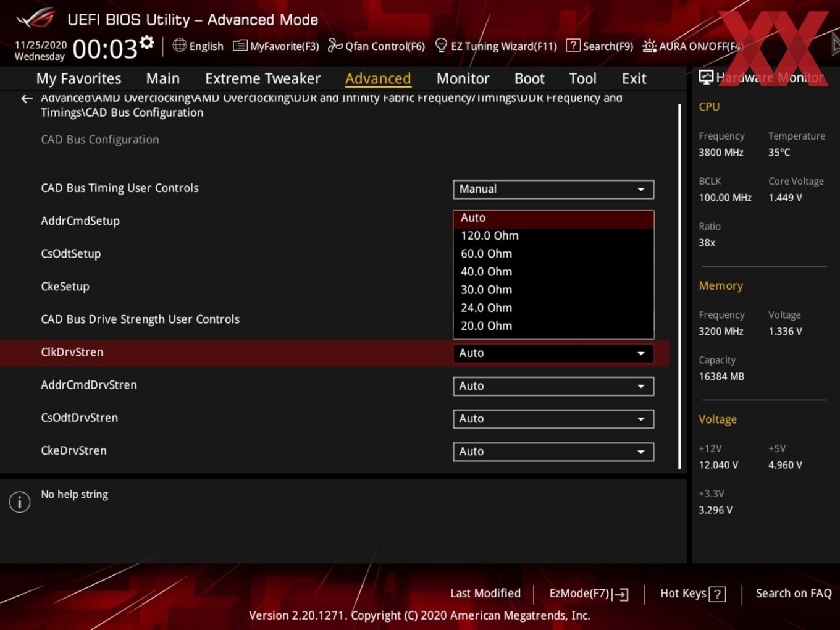Choose Auto in the open list

point(553,218)
